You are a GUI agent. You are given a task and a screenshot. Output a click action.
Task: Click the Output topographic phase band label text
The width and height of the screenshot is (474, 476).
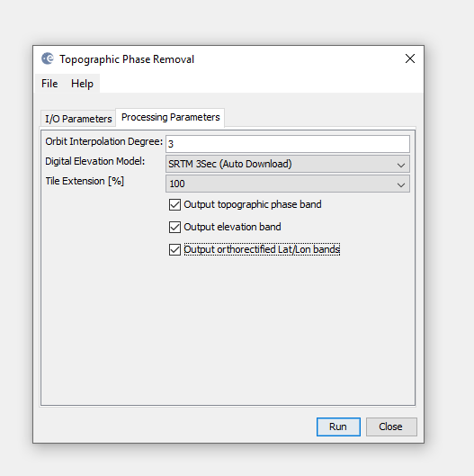253,204
